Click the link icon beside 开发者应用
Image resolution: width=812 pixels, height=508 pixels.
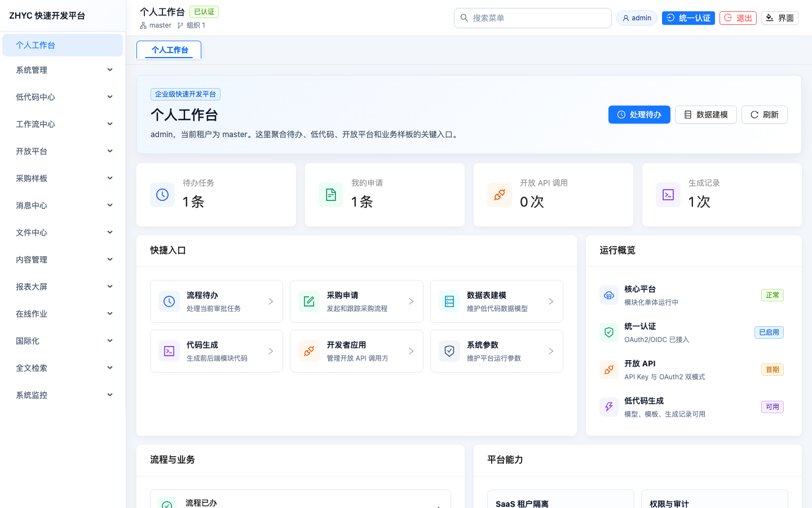[309, 351]
